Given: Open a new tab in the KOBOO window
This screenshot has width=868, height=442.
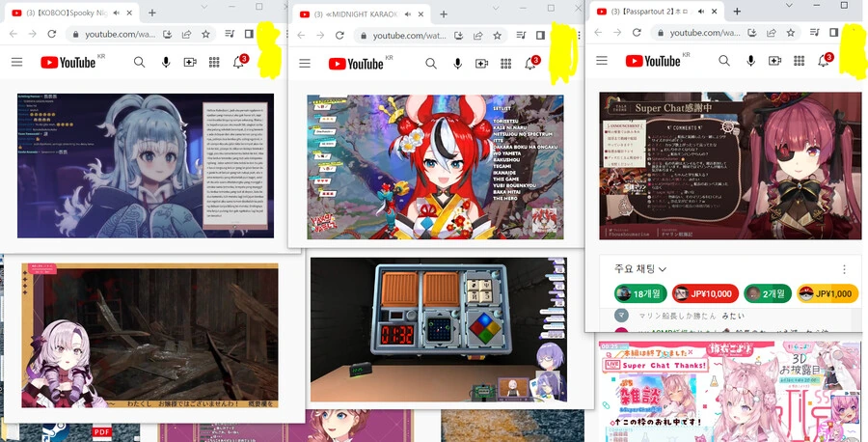Looking at the screenshot, I should pos(152,13).
